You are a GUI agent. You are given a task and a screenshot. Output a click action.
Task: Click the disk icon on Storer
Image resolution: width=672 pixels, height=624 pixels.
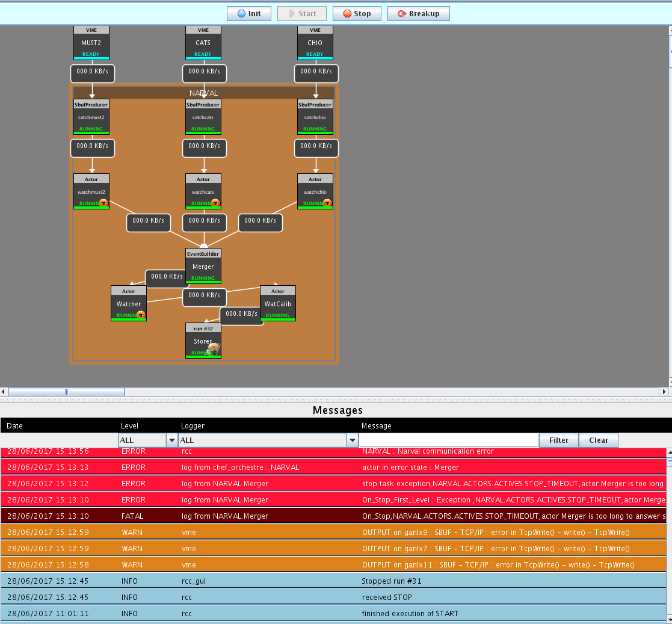[214, 349]
